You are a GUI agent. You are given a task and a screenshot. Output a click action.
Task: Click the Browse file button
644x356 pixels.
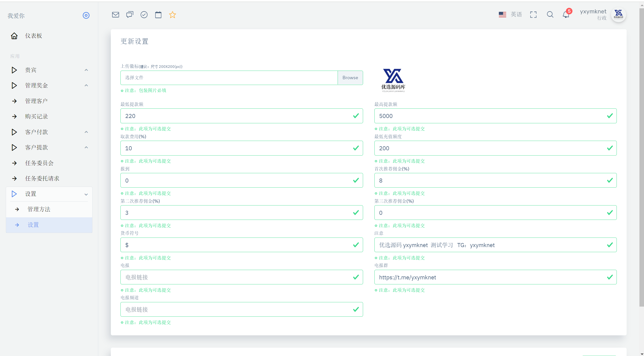coord(350,78)
